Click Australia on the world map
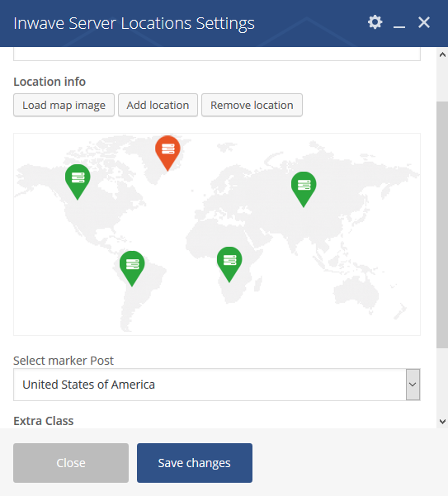The image size is (448, 496). pyautogui.click(x=357, y=293)
